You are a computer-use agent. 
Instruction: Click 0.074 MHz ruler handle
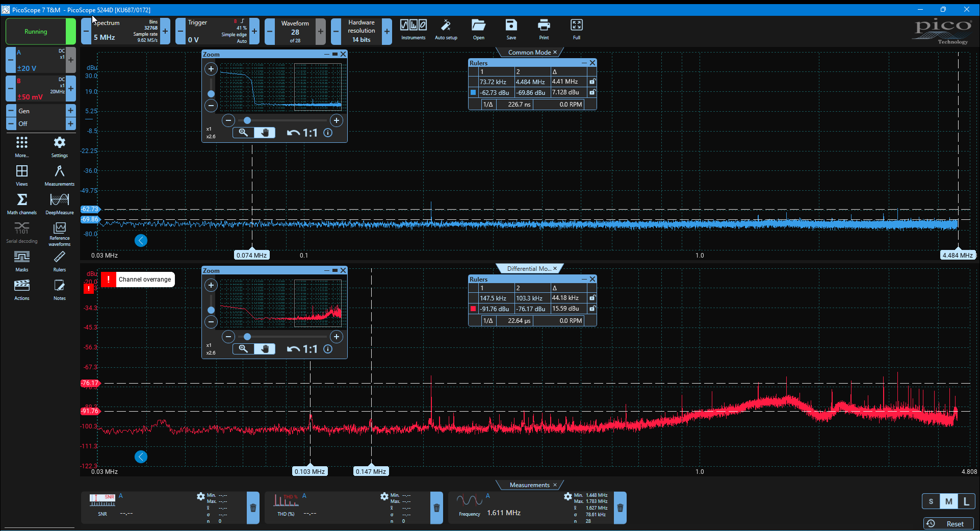[x=251, y=255]
